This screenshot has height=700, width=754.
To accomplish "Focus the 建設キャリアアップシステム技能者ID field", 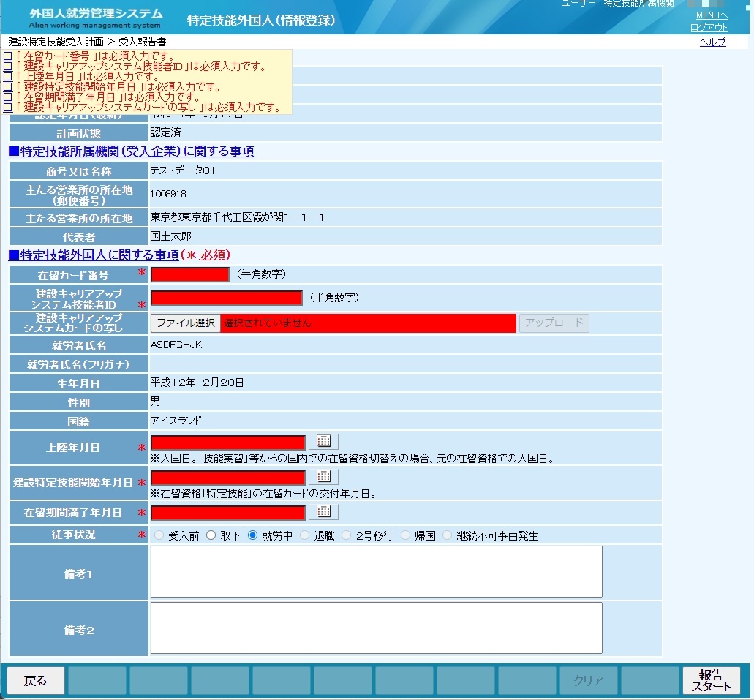I will (x=227, y=298).
